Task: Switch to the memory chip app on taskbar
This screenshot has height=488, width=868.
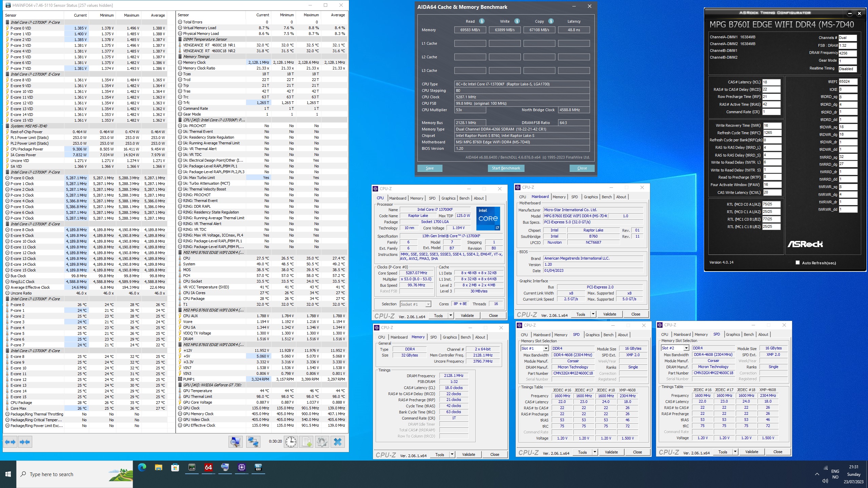Action: (192, 468)
